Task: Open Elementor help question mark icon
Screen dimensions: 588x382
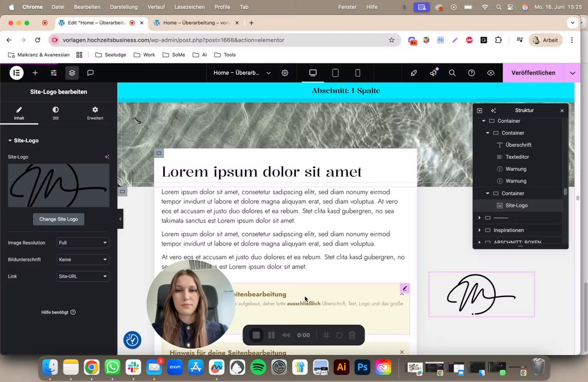Action: pos(471,73)
